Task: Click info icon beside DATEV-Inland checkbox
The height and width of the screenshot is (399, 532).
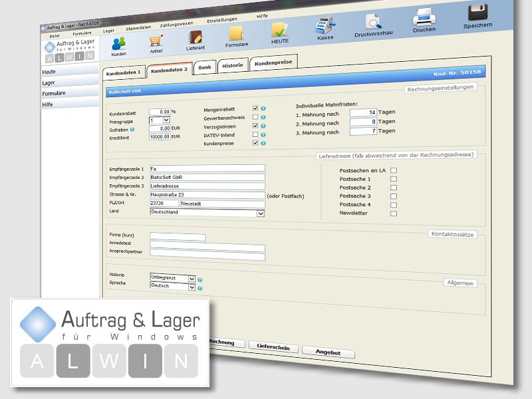Action: click(x=263, y=135)
